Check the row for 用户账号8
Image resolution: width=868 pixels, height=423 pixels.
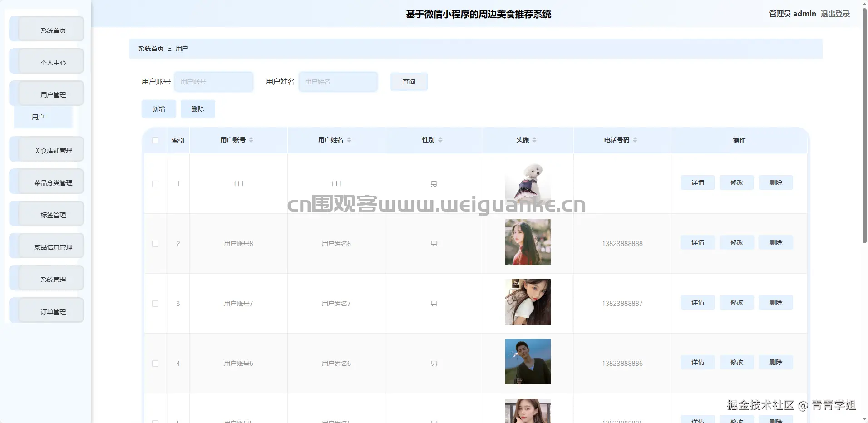point(155,244)
